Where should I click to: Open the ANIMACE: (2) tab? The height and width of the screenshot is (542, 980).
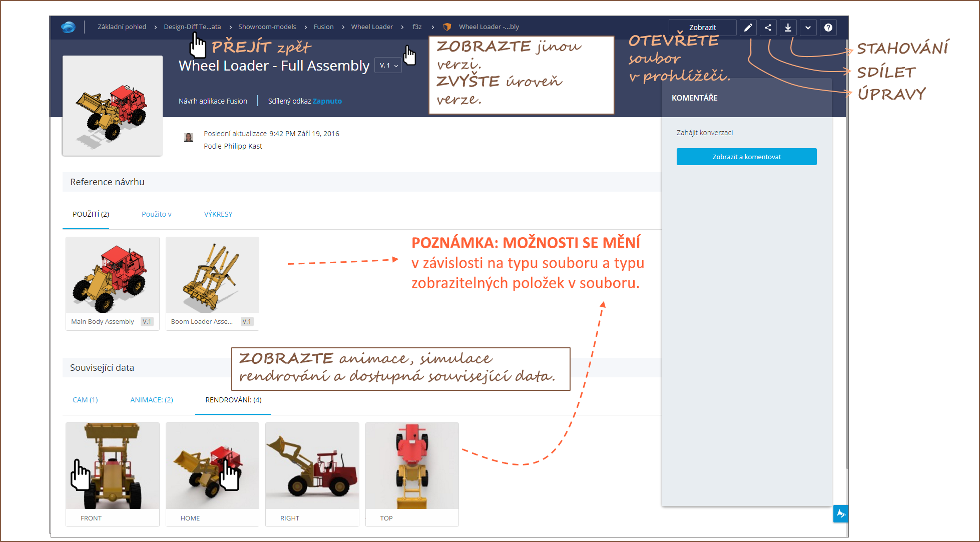(151, 400)
